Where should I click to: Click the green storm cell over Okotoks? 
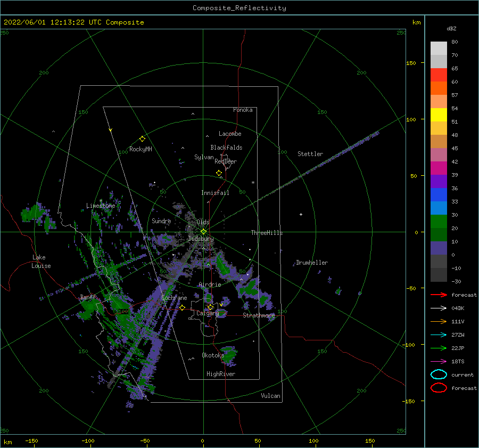[x=229, y=355]
